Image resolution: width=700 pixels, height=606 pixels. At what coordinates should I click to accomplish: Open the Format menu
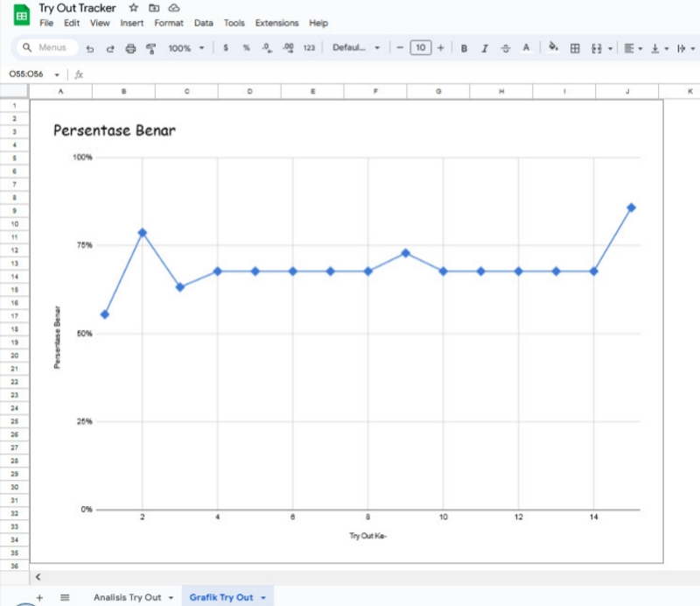point(169,23)
